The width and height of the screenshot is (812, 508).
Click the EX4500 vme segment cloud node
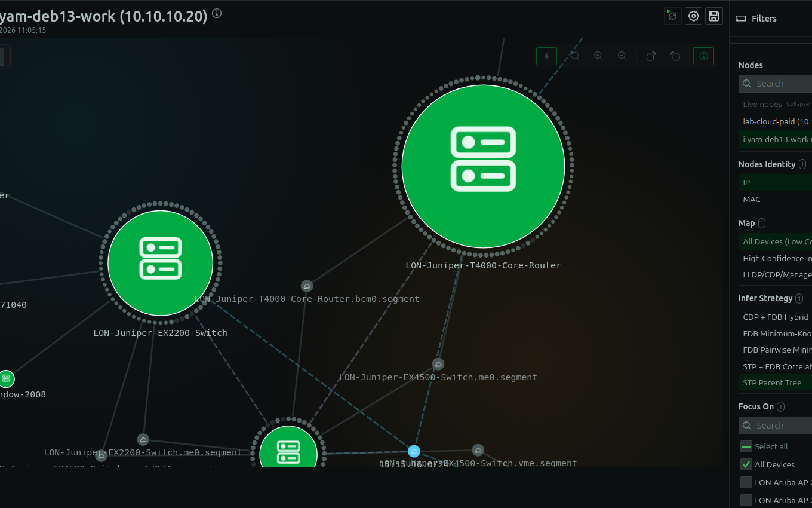coord(478,450)
